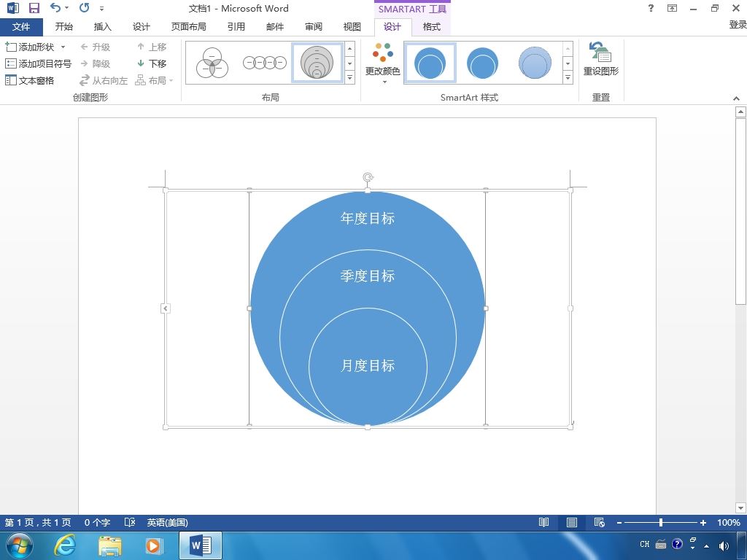The width and height of the screenshot is (747, 560).
Task: Adjust the zoom slider handle
Action: [x=661, y=523]
